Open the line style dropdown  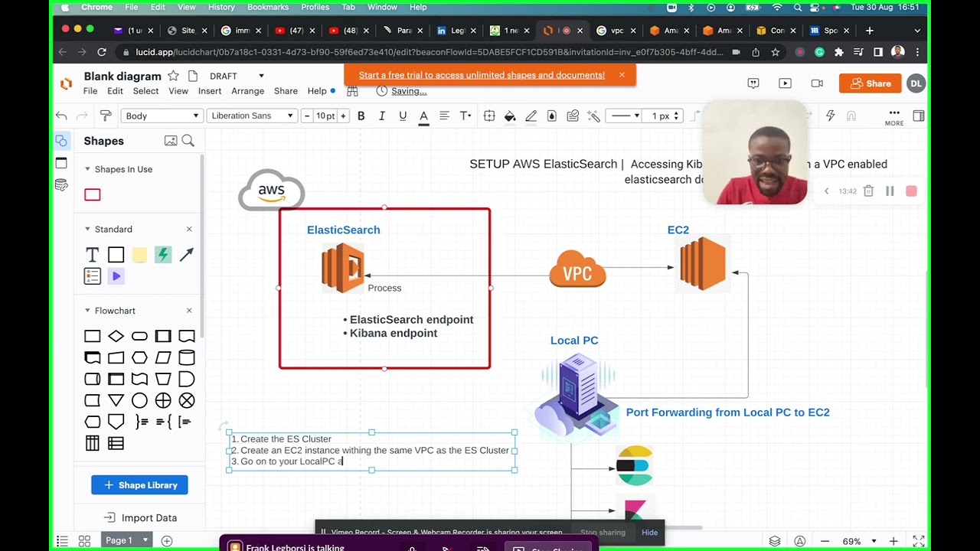point(625,116)
